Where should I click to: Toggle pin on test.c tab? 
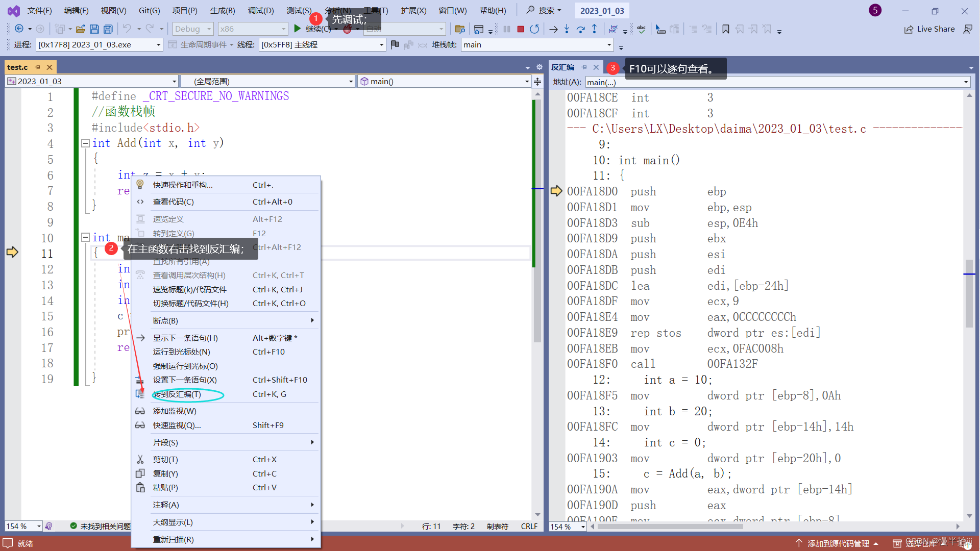(37, 67)
